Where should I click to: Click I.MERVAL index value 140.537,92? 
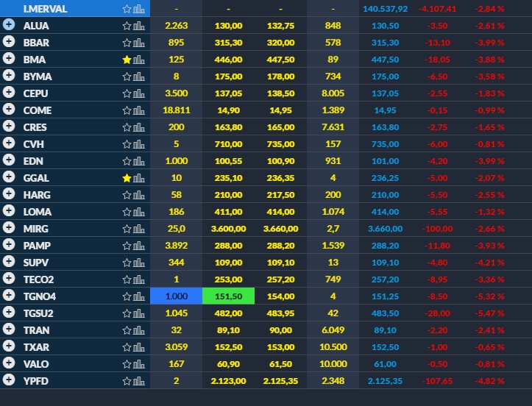point(385,9)
